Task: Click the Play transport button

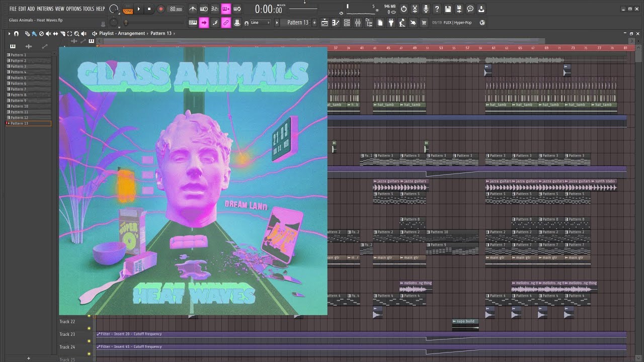Action: pyautogui.click(x=138, y=9)
